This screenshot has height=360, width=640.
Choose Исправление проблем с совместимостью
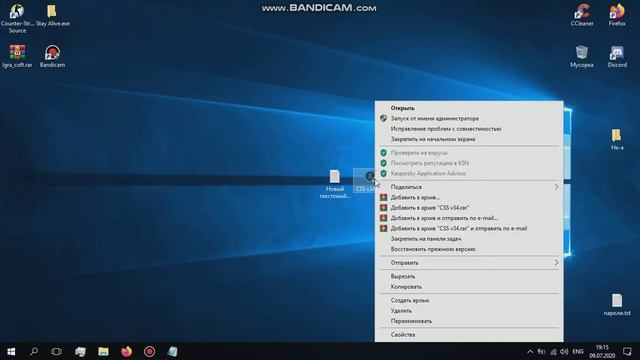tap(469, 129)
